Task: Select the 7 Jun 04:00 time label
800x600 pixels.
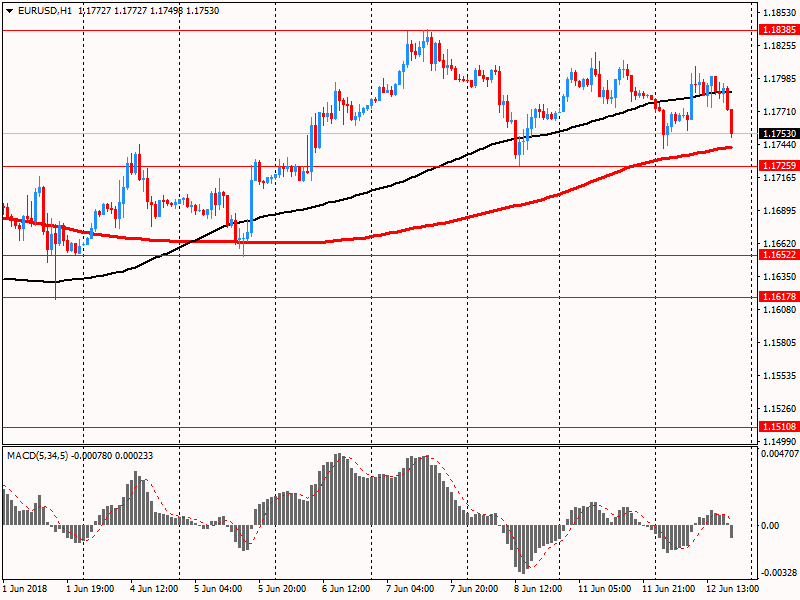Action: point(410,589)
